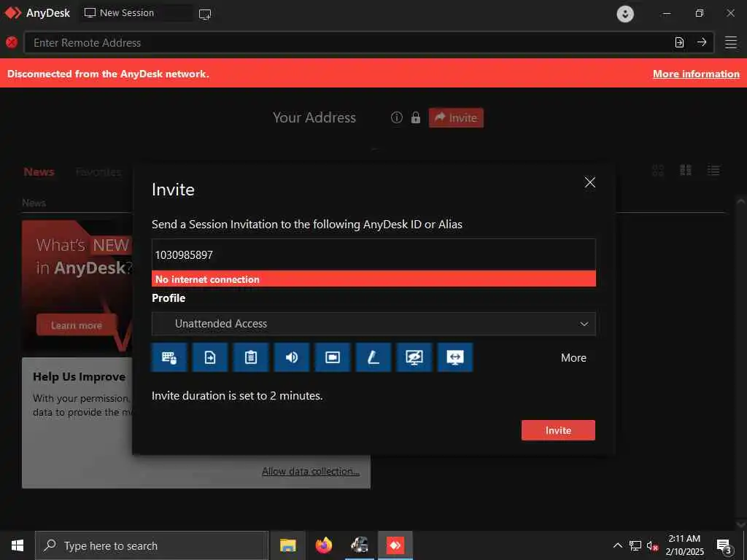This screenshot has width=747, height=560.
Task: Click the Invite button beside Your Address
Action: pos(456,117)
